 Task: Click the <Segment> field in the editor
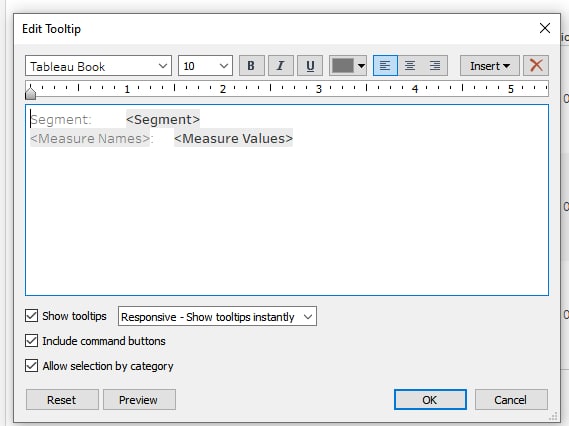(x=163, y=119)
